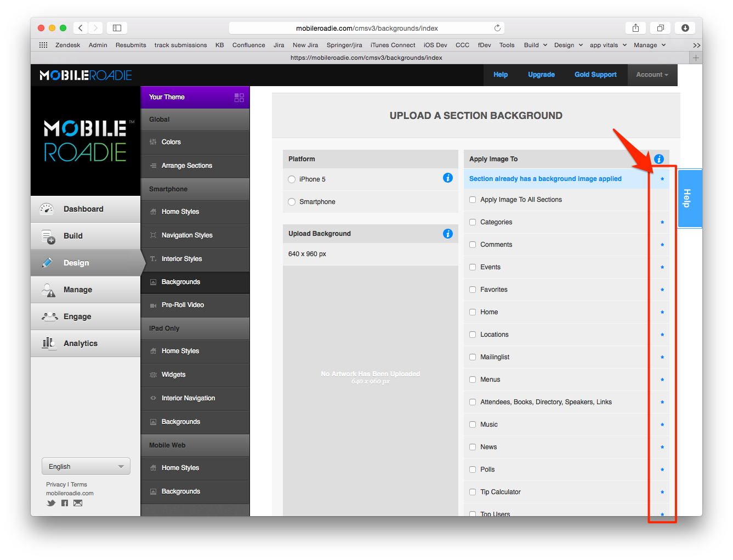Open the Twitter icon in the footer
The image size is (733, 560).
(51, 503)
